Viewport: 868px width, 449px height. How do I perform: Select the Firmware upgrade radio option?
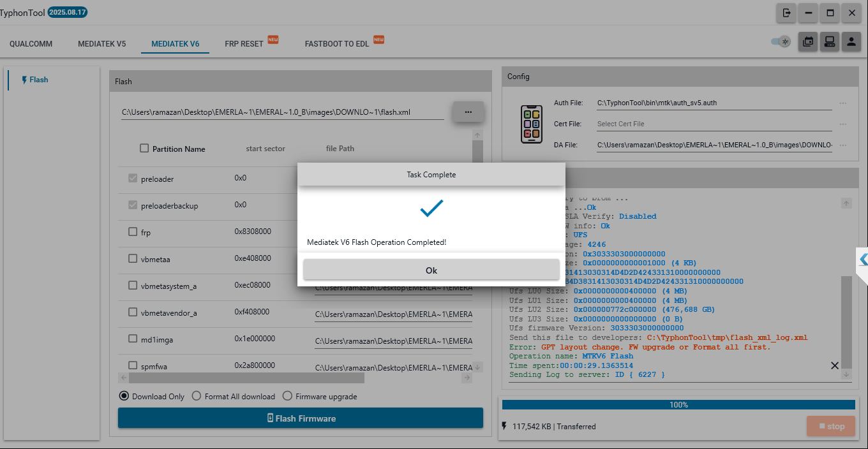287,396
